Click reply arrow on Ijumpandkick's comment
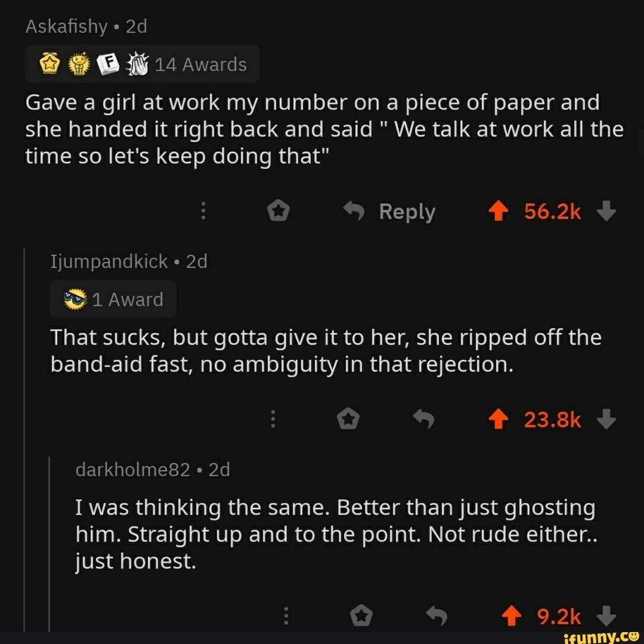Screen dimensions: 644x644 pos(424,420)
